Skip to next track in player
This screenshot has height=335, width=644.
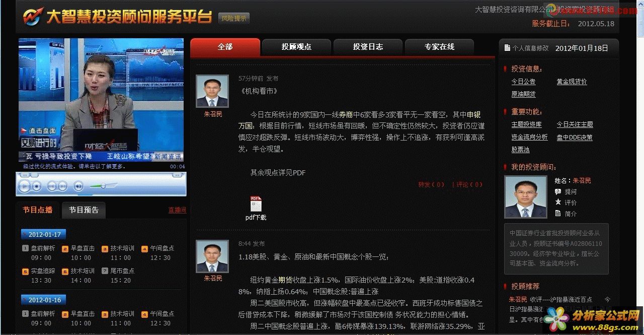pos(62,186)
